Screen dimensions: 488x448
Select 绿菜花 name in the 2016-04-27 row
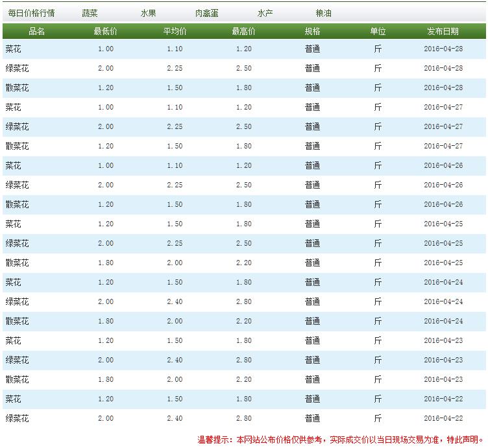pos(17,126)
